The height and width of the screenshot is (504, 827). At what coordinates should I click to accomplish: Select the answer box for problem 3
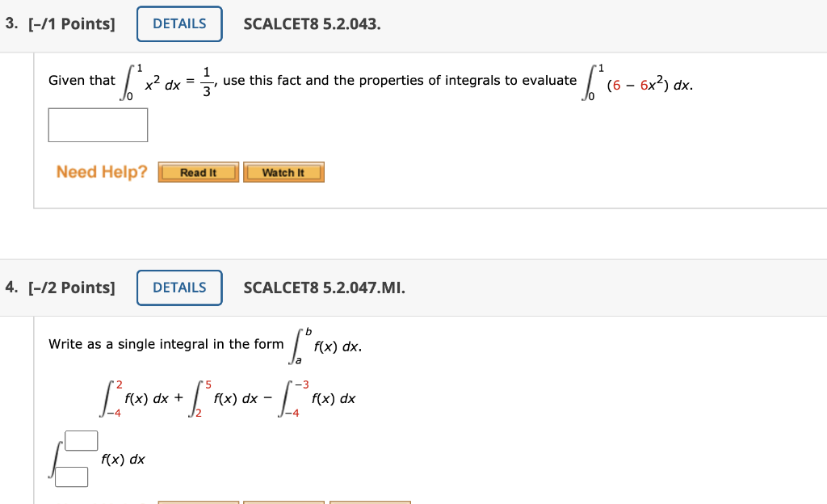pos(97,124)
